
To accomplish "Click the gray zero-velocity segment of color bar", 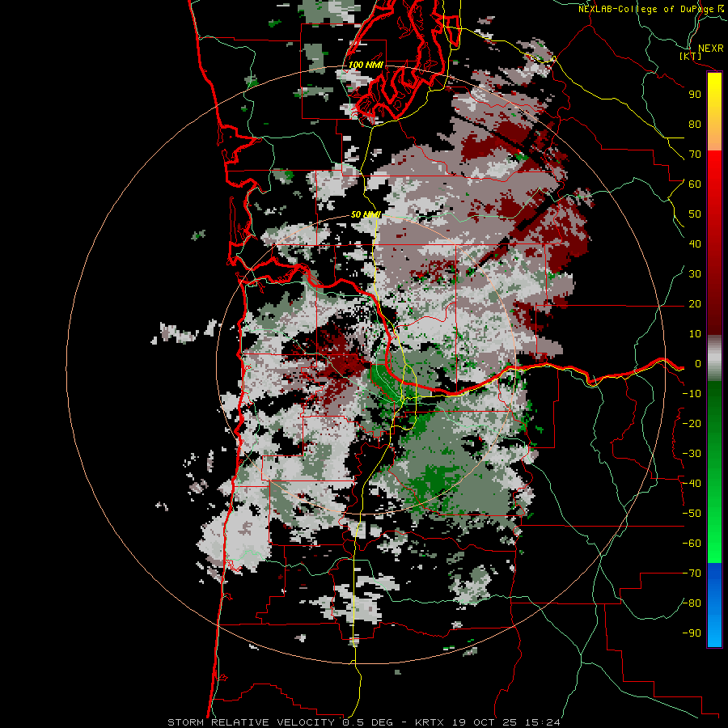I will (x=714, y=358).
